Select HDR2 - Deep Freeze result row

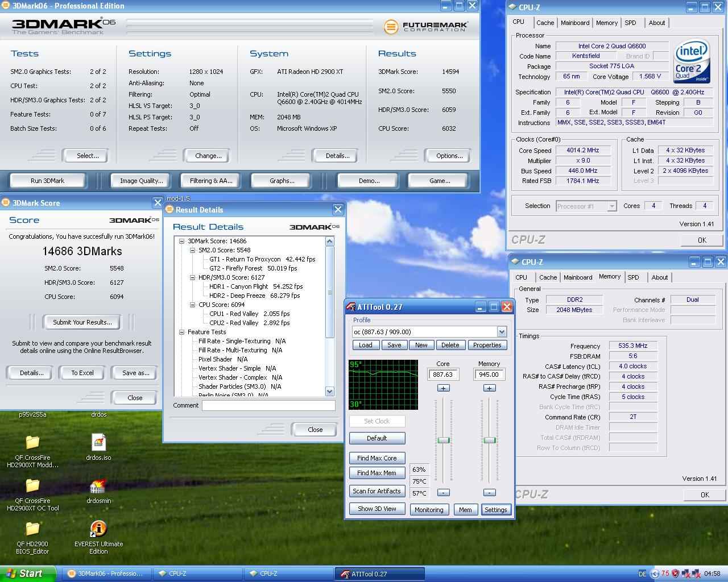tap(254, 296)
